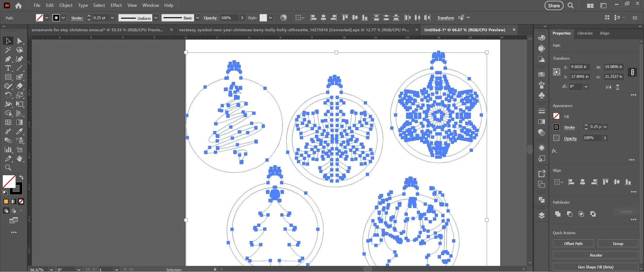Select the Artboard tool
Image resolution: width=644 pixels, height=272 pixels.
click(20, 150)
